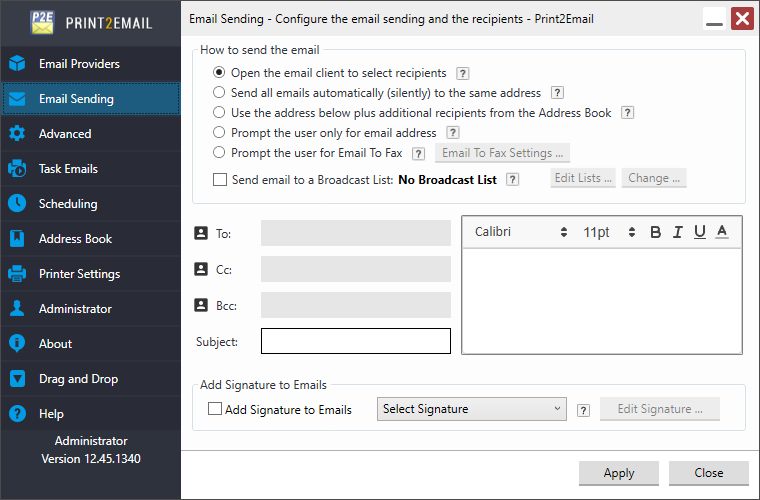The width and height of the screenshot is (760, 500).
Task: Click help icon beside Select Signature dropdown
Action: (x=583, y=409)
